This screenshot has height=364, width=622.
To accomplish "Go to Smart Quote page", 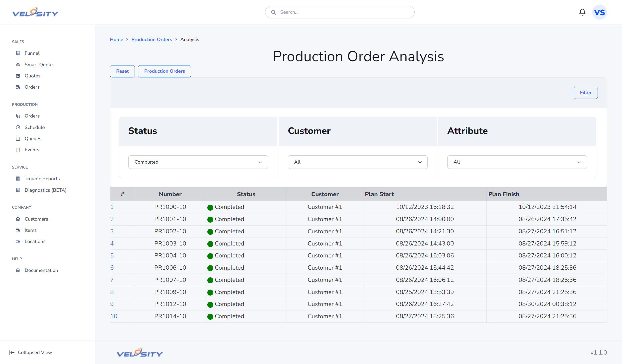I will point(39,64).
